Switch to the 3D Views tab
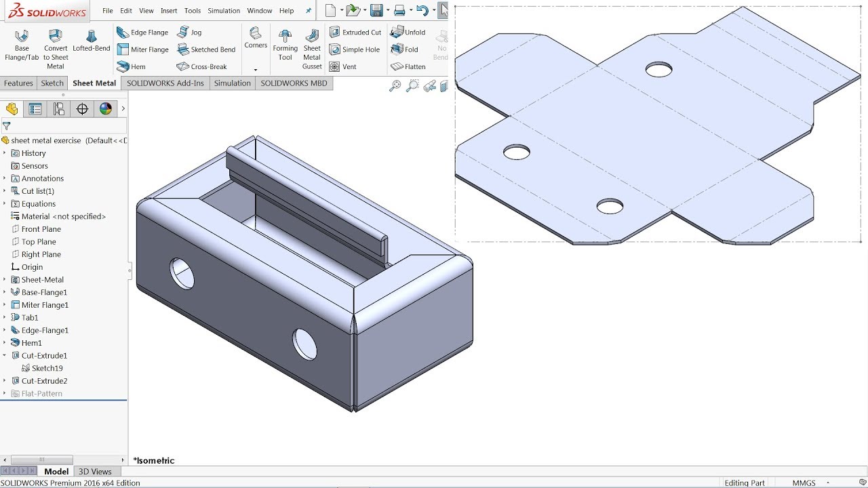868x488 pixels. point(95,472)
